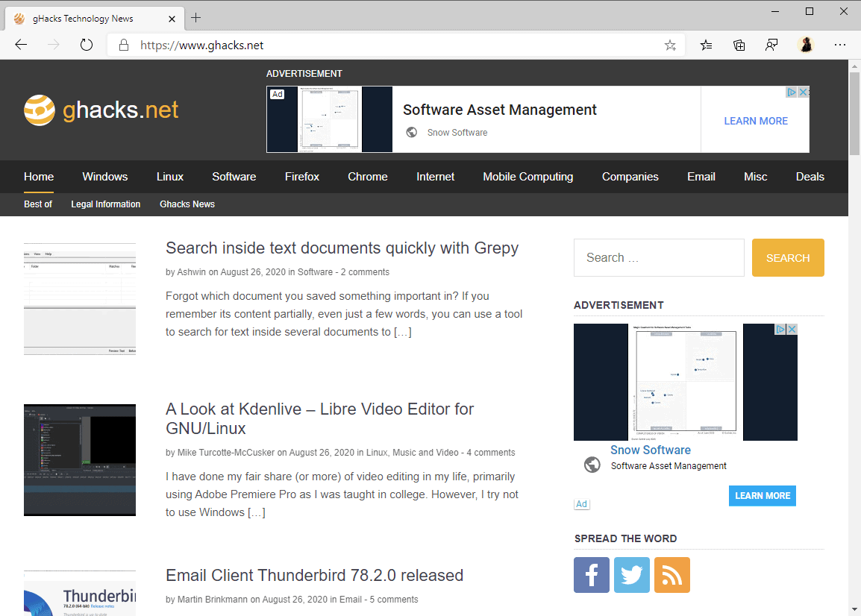Open the Deals menu item
The width and height of the screenshot is (861, 616).
tap(810, 177)
